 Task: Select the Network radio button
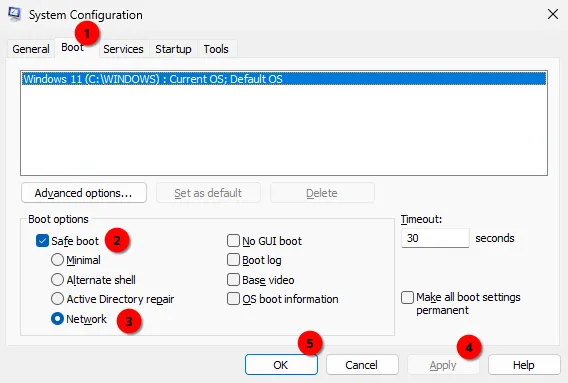point(57,319)
